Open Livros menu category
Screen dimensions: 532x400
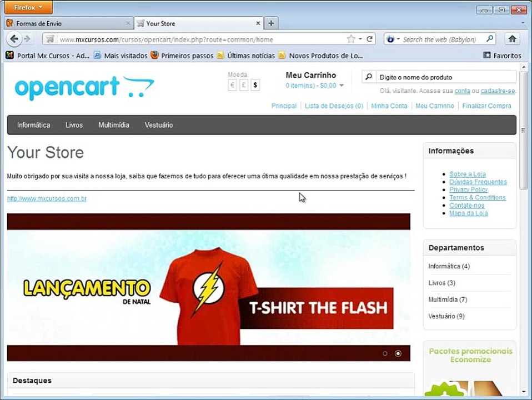(x=74, y=125)
